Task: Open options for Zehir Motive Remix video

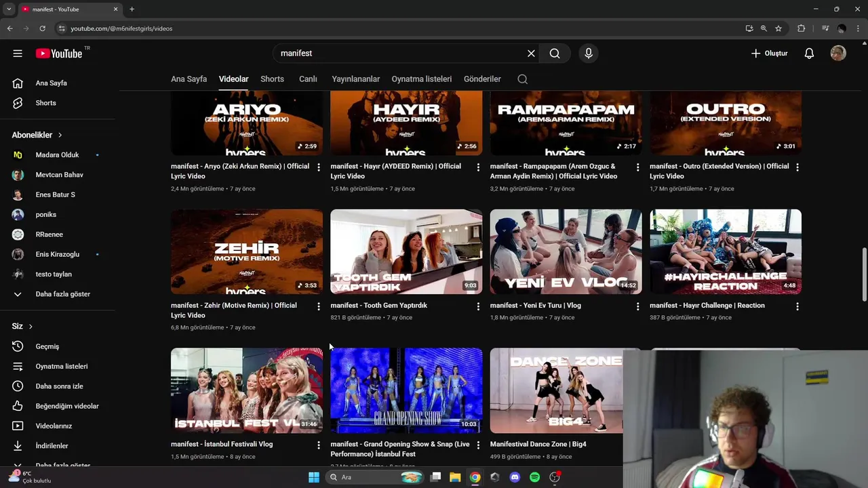Action: (319, 306)
